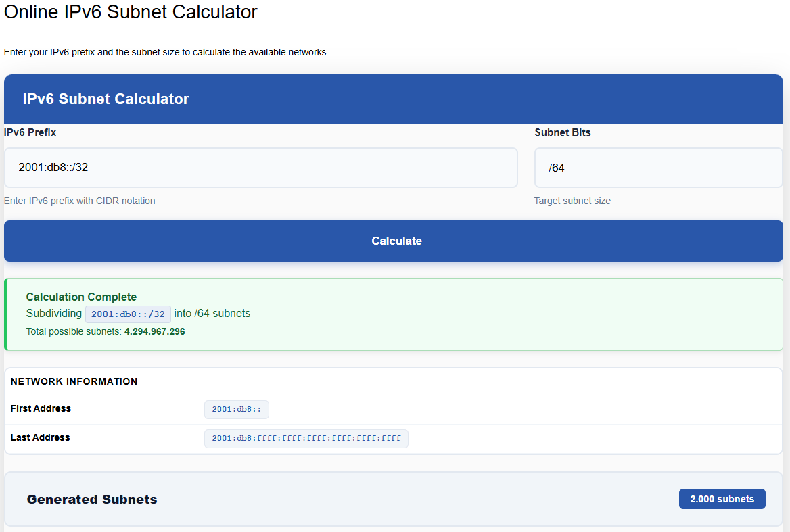Click the IPv6 Prefix label
This screenshot has width=790, height=532.
click(x=30, y=132)
